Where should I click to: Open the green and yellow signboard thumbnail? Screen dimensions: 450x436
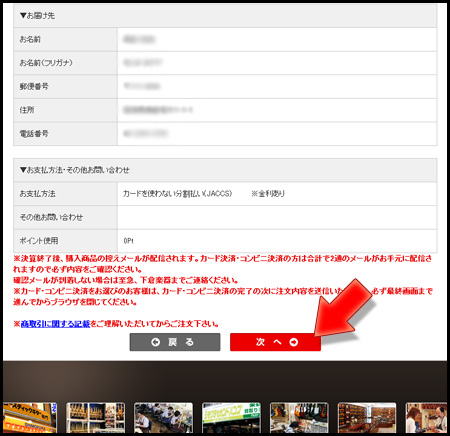231,418
